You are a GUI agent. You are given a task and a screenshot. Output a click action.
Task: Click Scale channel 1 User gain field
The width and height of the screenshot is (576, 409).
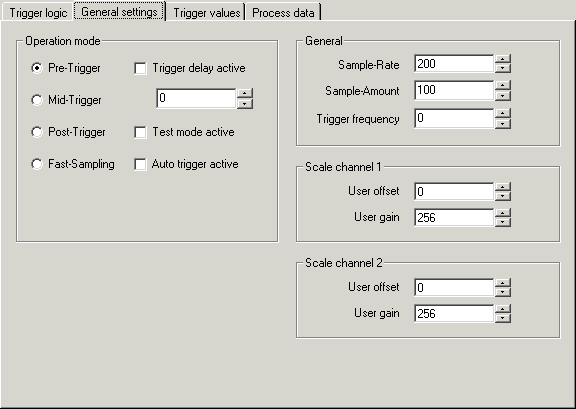(454, 218)
